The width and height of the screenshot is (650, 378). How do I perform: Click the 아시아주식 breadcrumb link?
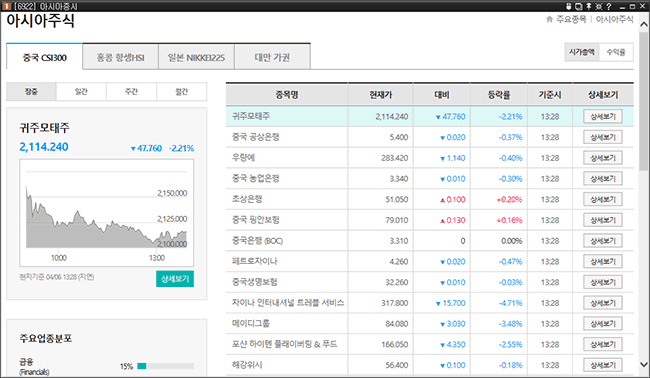[614, 19]
